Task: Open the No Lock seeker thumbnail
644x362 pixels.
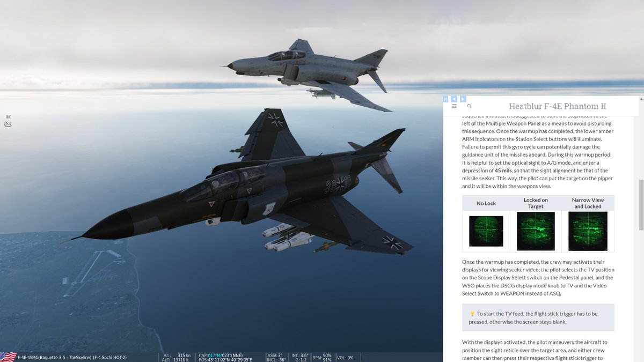Action: (486, 231)
